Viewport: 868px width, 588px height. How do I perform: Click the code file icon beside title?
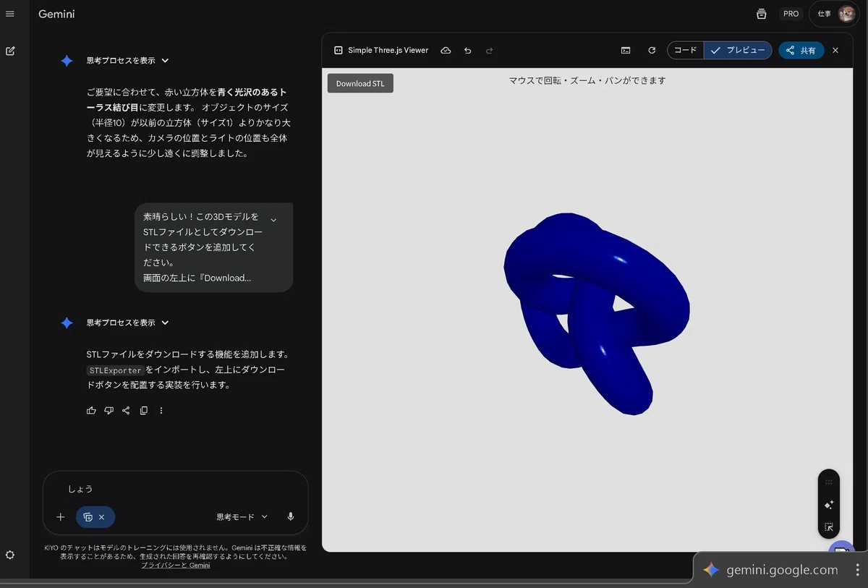point(338,51)
